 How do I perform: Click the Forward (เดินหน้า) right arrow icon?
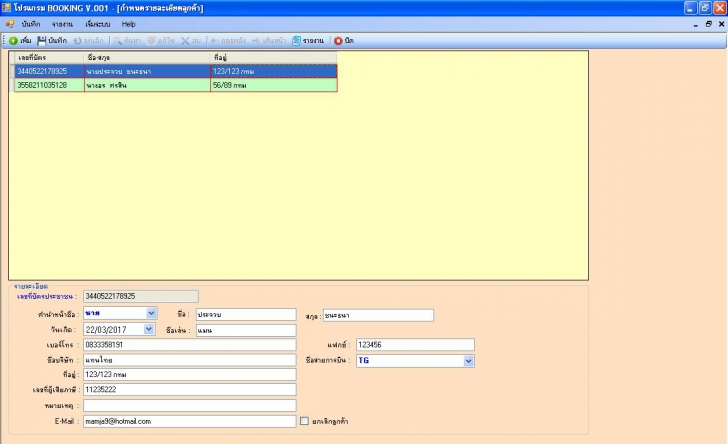pyautogui.click(x=255, y=41)
